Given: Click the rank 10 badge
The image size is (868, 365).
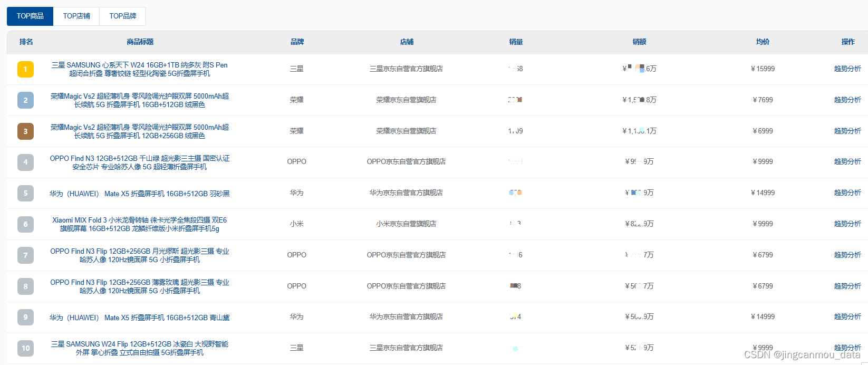Looking at the screenshot, I should pos(25,348).
